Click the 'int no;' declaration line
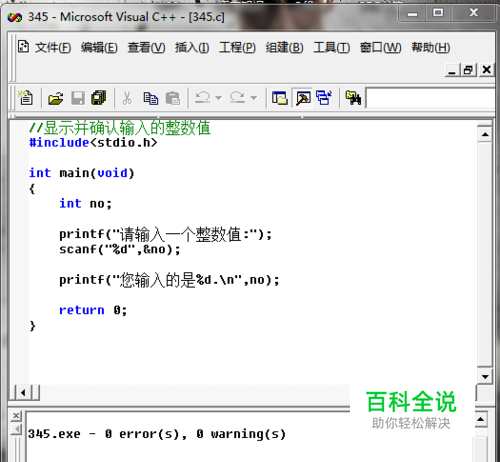This screenshot has width=500, height=462. (x=86, y=203)
